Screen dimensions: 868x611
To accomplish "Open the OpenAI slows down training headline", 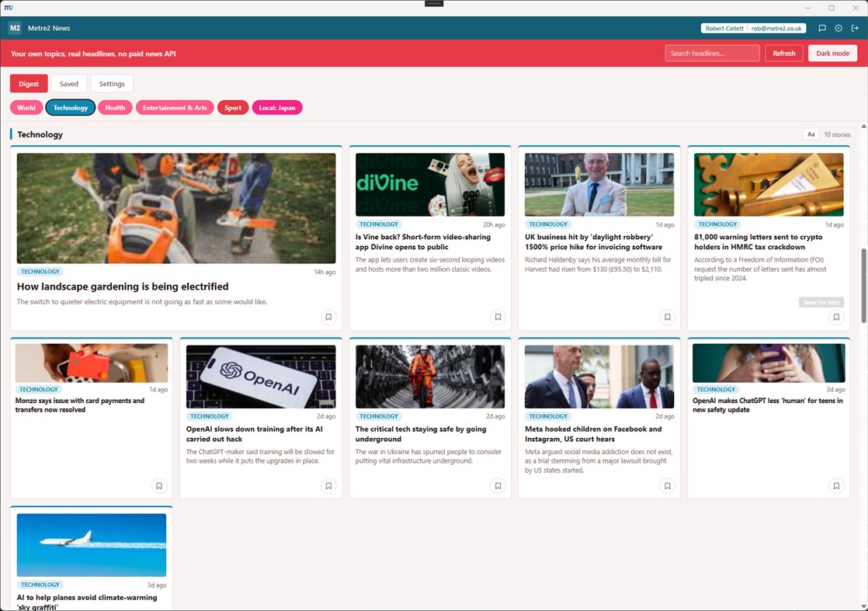I will (x=254, y=434).
